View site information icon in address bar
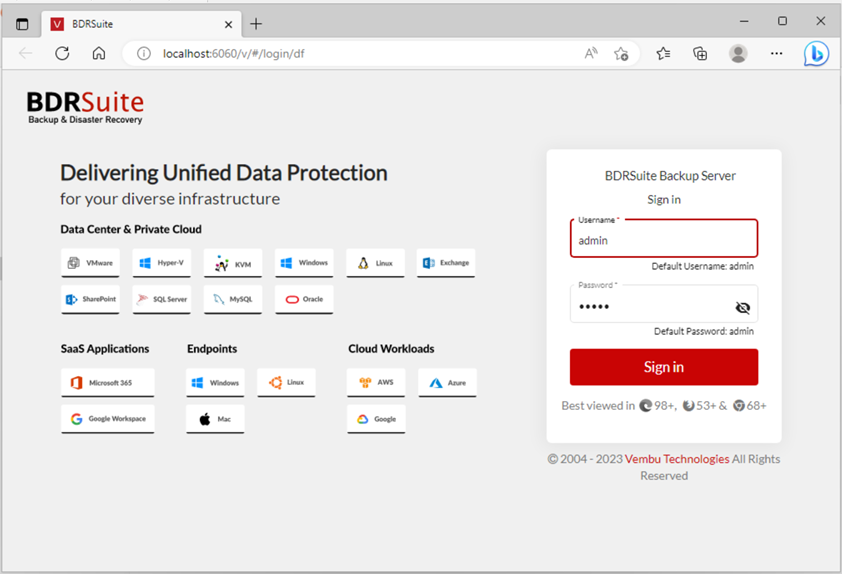 [143, 54]
